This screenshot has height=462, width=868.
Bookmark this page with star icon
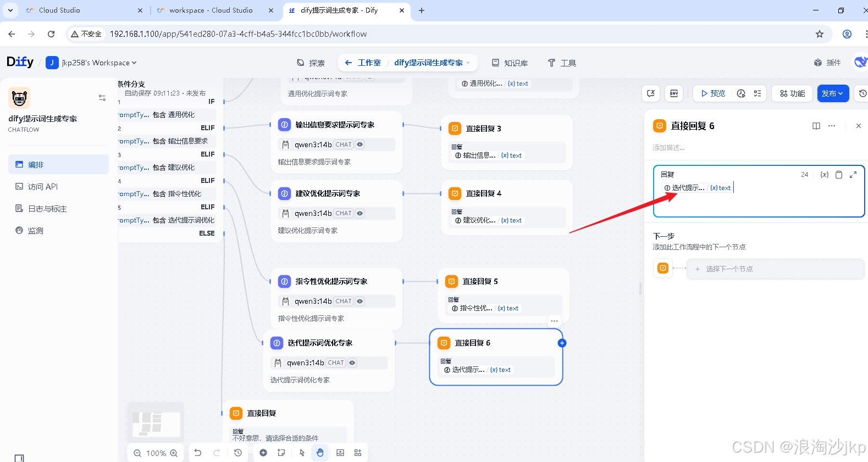point(820,34)
